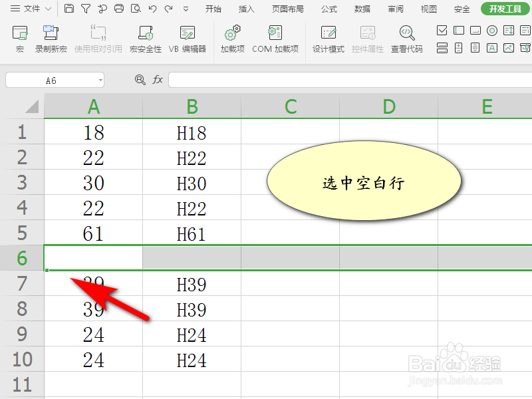Open 宏安全性 (Macro Security) settings
532x399 pixels.
146,38
